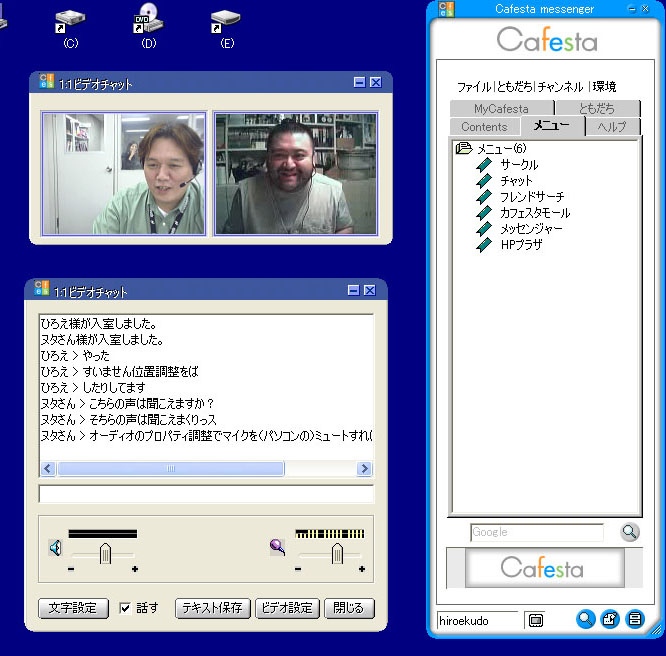Click the hiroekudo username field

pos(478,620)
